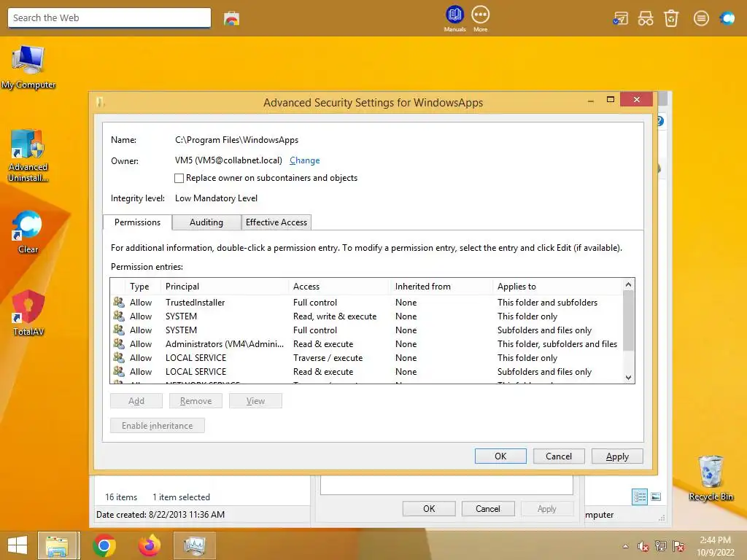Screen dimensions: 747x560
Task: Sort by the Access column header
Action: pyautogui.click(x=339, y=287)
